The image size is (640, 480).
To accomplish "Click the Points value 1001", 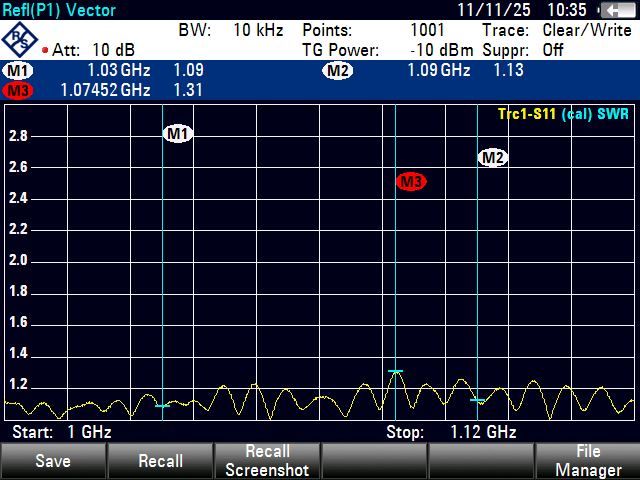I will pyautogui.click(x=427, y=30).
